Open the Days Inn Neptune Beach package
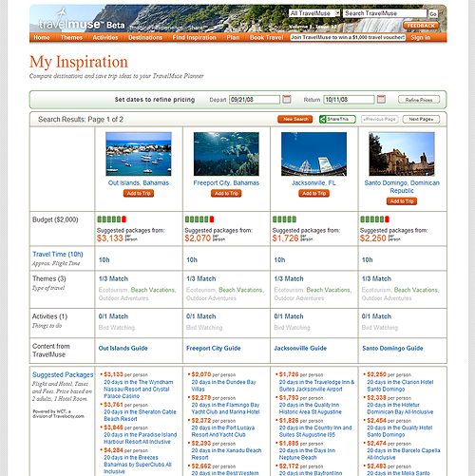This screenshot has width=475, height=476. (x=307, y=454)
